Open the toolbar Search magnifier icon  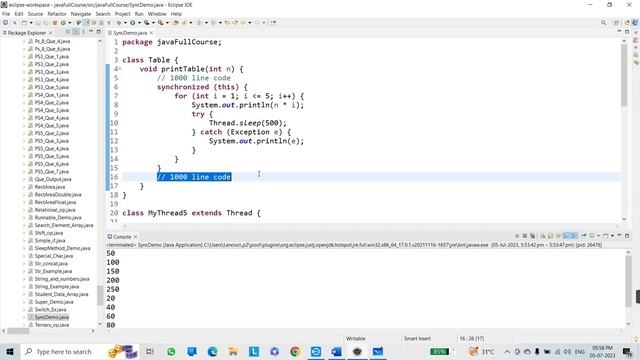603,23
